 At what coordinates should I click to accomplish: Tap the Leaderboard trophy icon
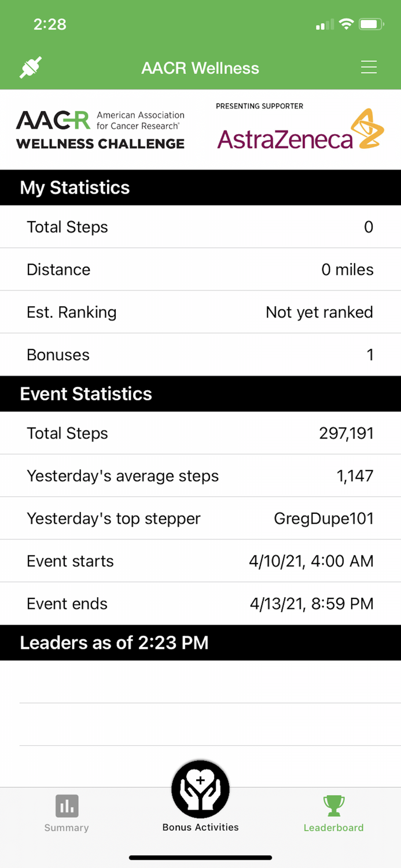pyautogui.click(x=333, y=805)
